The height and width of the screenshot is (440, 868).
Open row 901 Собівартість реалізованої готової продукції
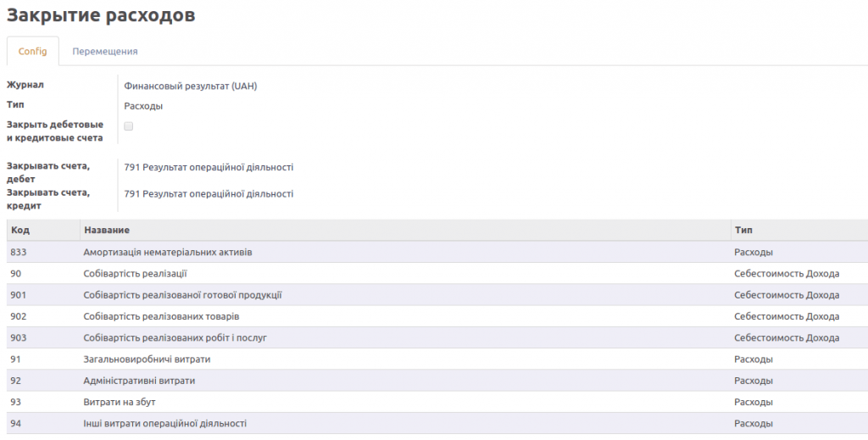pyautogui.click(x=437, y=295)
